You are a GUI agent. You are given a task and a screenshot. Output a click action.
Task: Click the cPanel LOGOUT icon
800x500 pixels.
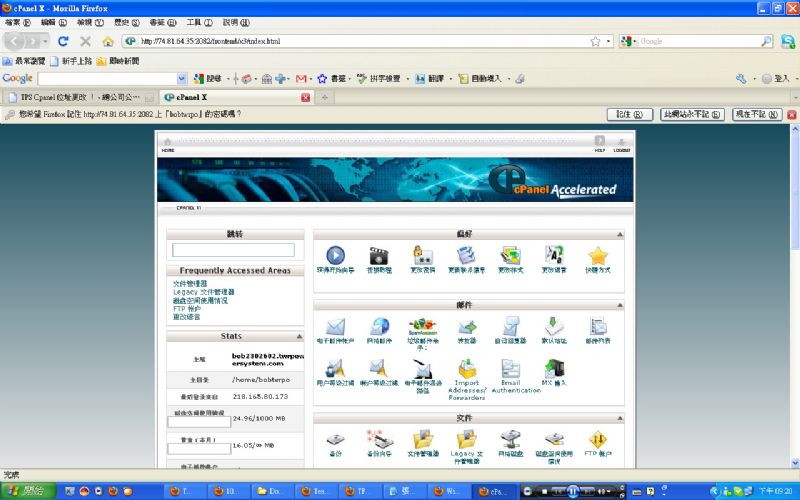(x=621, y=144)
